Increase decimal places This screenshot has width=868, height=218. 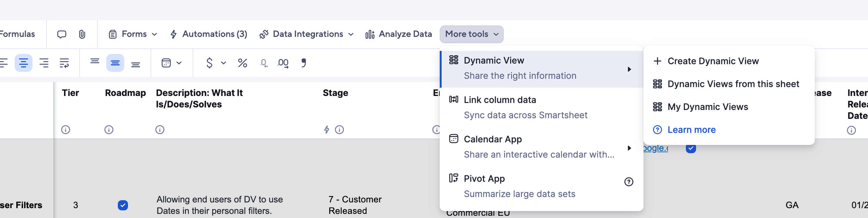coord(283,63)
